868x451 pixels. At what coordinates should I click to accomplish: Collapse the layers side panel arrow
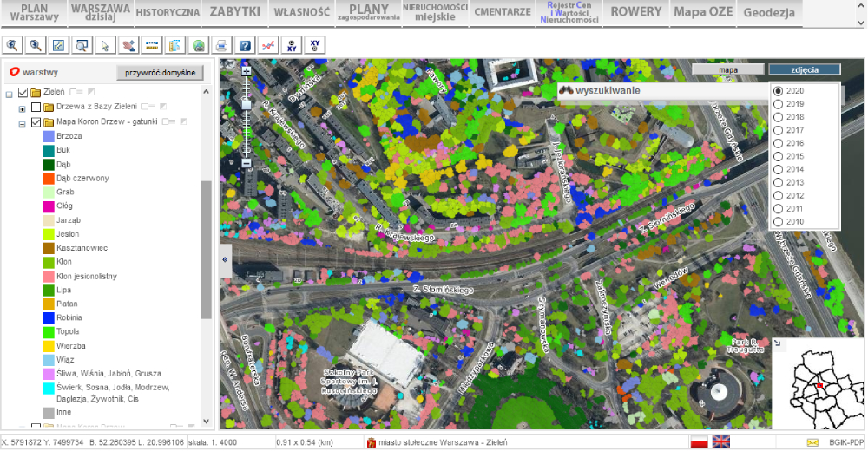point(225,259)
